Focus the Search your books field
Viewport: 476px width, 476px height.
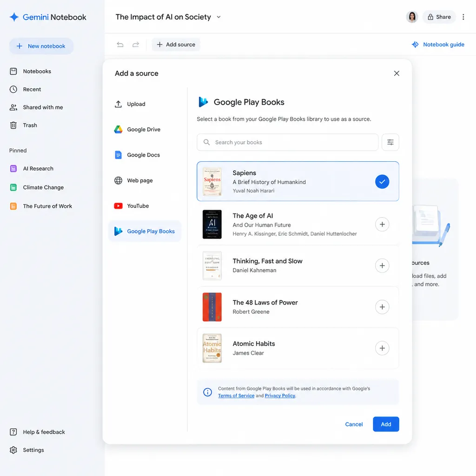click(x=287, y=142)
